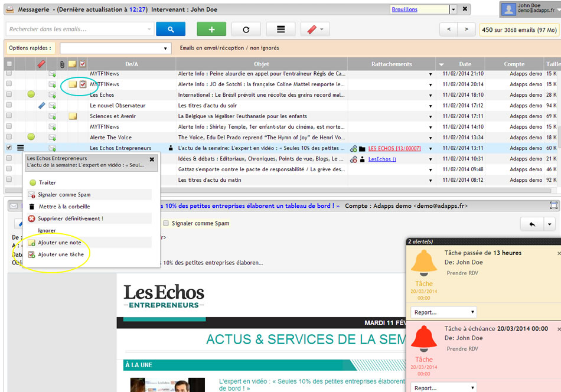Open the Brouillons folder dropdown arrow

(454, 9)
